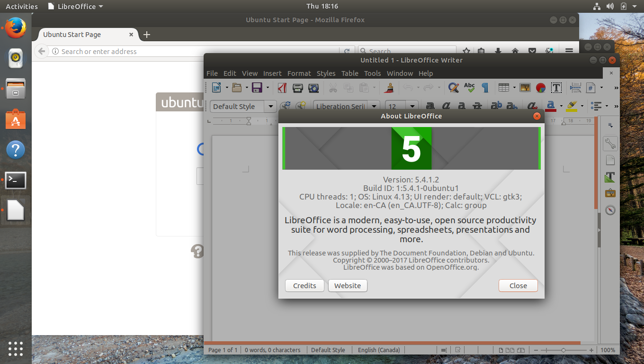Expand the Save dropdown arrow
644x364 pixels.
(268, 88)
